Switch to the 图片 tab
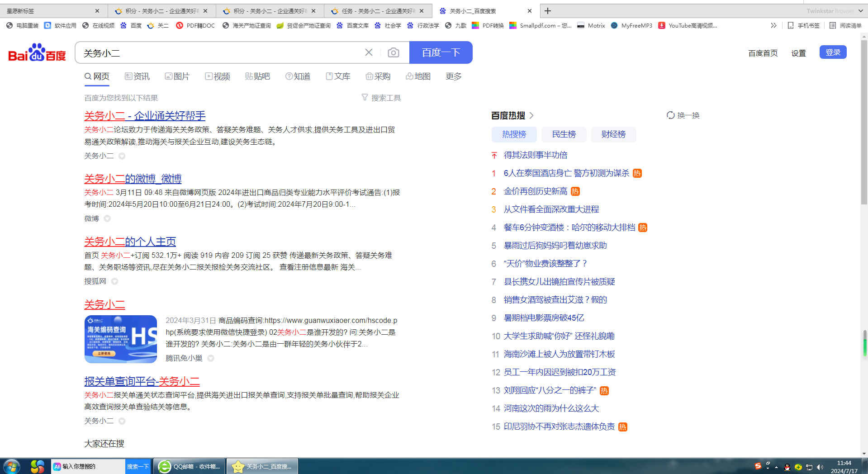The width and height of the screenshot is (868, 474). tap(177, 76)
